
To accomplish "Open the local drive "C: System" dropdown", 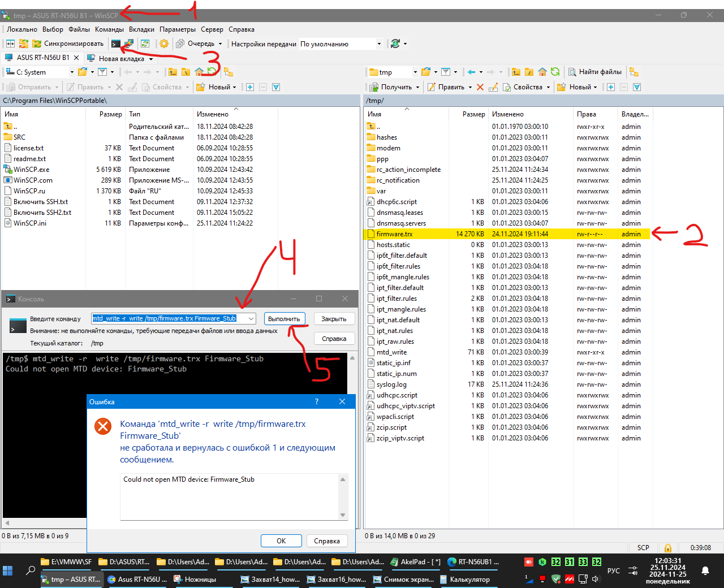I will tap(72, 72).
